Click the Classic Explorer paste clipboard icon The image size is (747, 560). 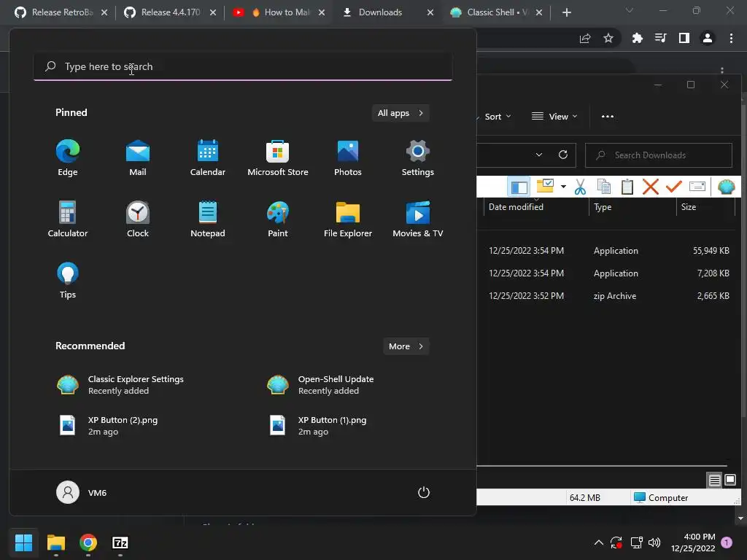pos(627,187)
